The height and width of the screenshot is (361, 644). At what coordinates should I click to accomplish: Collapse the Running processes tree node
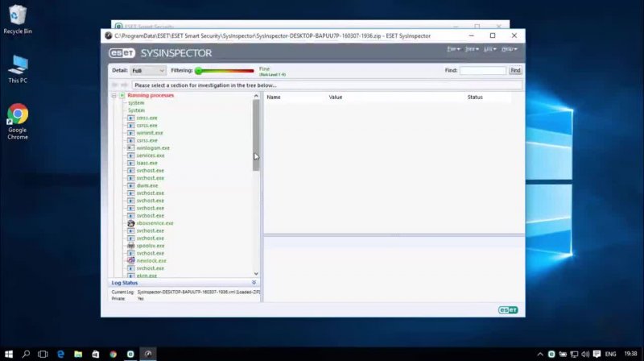[x=114, y=96]
